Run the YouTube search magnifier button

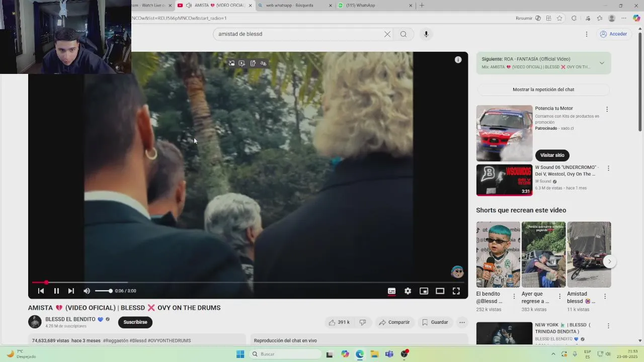404,34
